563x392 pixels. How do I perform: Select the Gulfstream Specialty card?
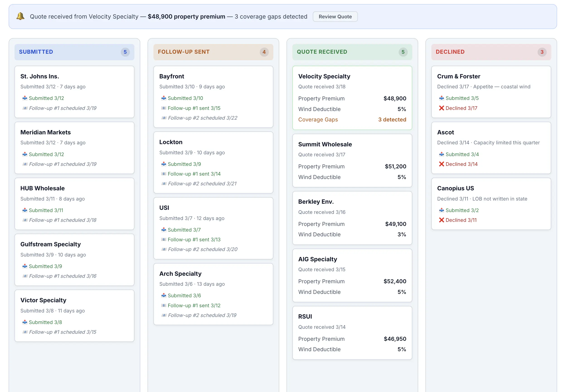(74, 260)
